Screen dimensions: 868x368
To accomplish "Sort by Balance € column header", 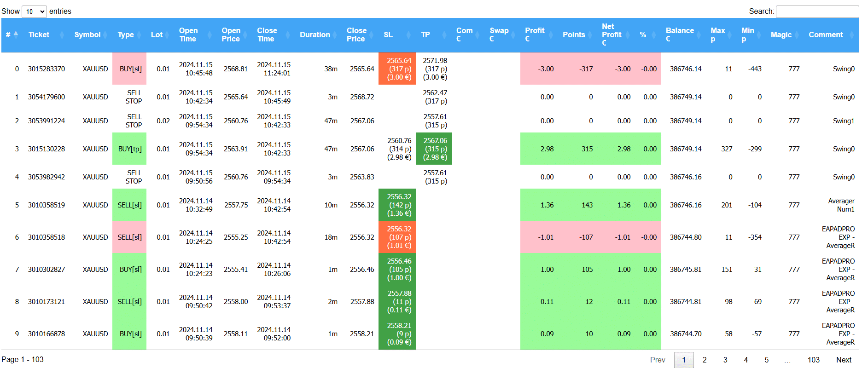I will click(x=680, y=35).
